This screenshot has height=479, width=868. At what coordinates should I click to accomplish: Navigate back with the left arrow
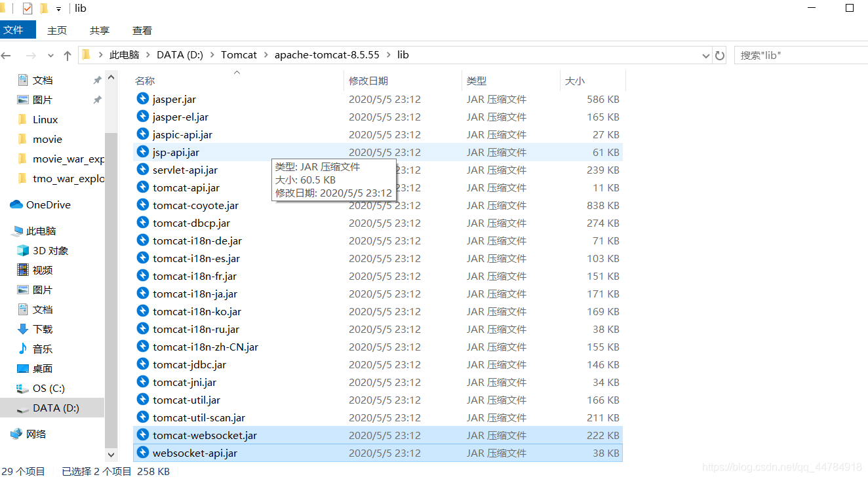click(7, 55)
